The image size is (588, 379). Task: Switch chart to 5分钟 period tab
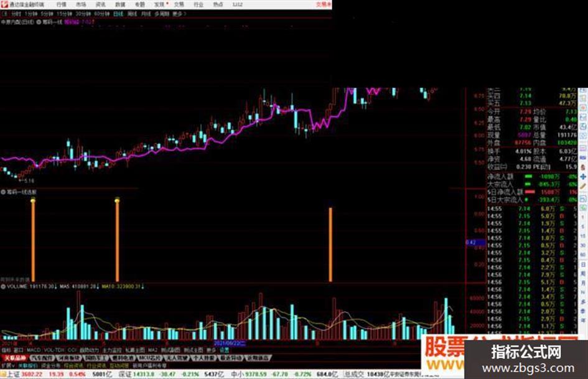click(47, 14)
